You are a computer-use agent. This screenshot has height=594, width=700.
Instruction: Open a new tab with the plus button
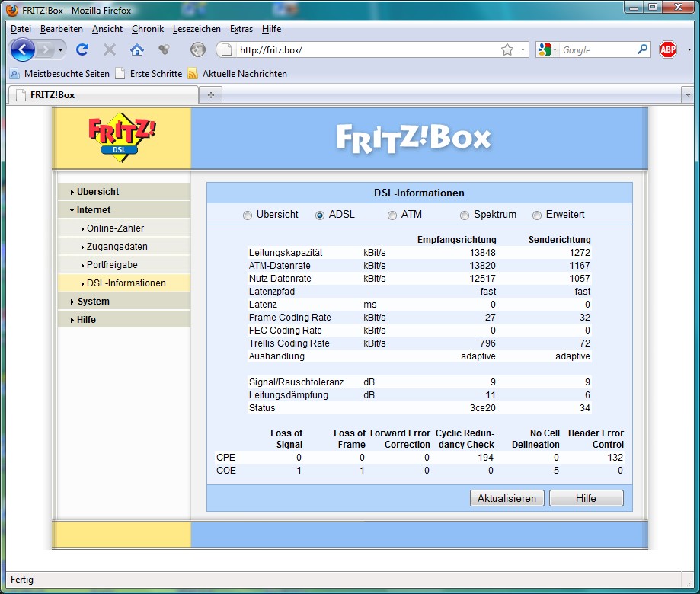pyautogui.click(x=211, y=95)
